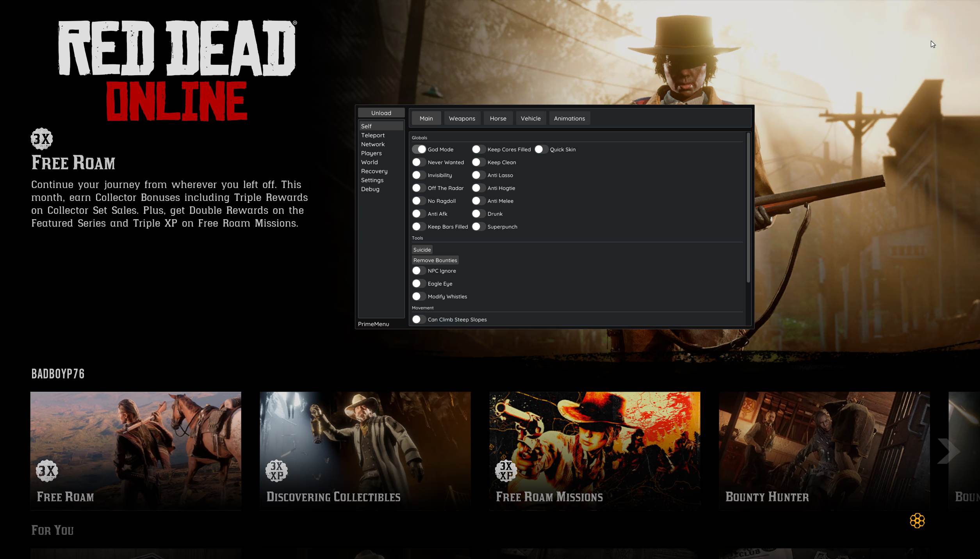Enable Eagle Eye toggle

tap(419, 284)
